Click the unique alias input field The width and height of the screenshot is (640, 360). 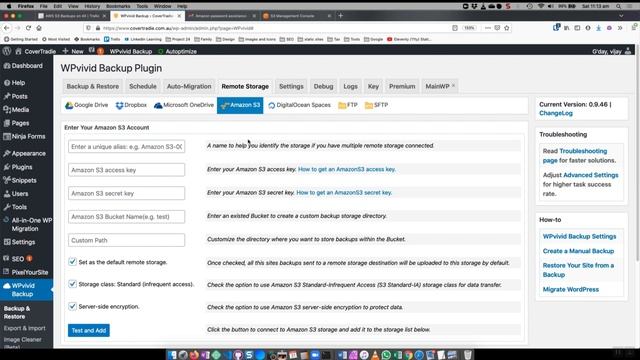click(x=127, y=147)
